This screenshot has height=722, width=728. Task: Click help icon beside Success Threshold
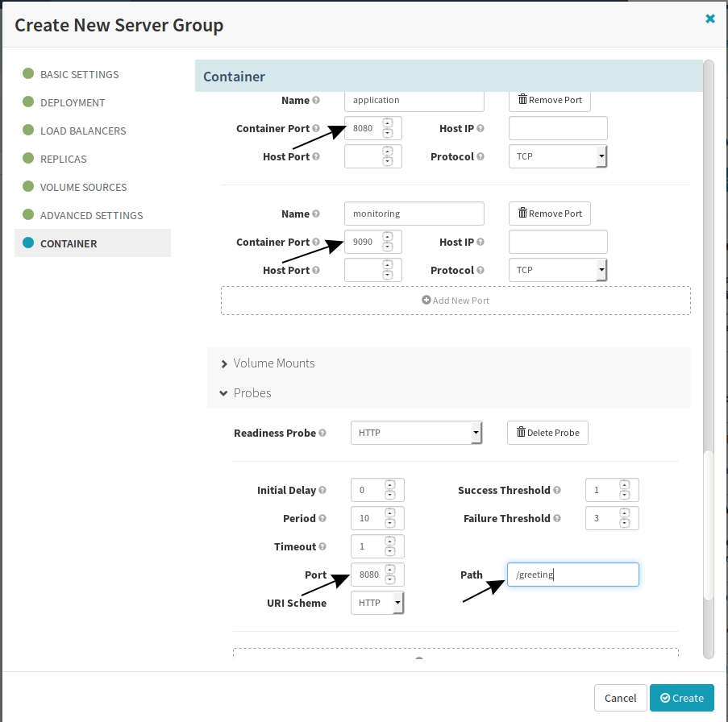click(556, 490)
